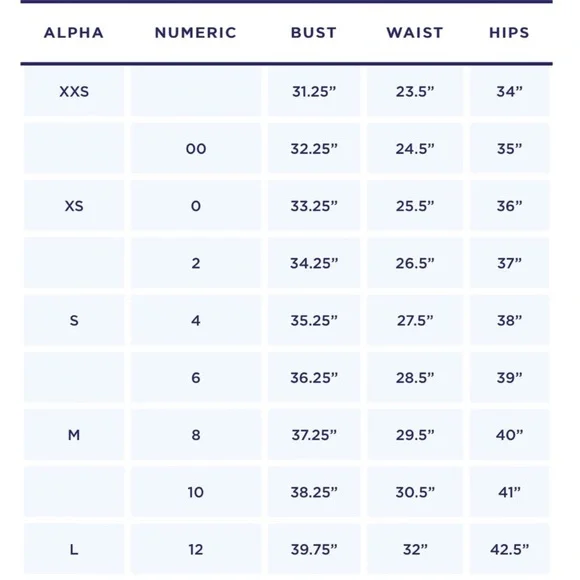Click the 37" hips measurement
580x580 pixels.
point(509,263)
